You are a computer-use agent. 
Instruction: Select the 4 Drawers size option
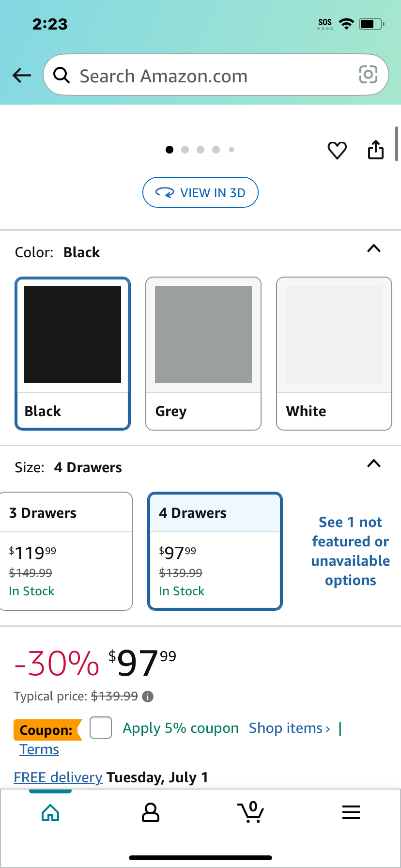click(215, 551)
